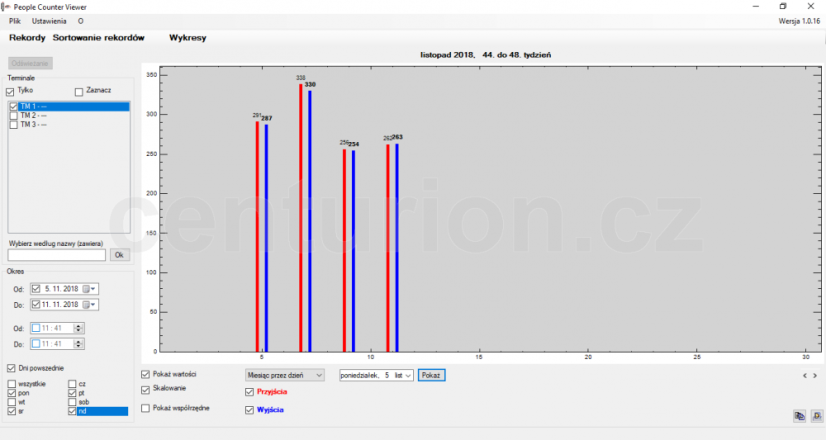Click the red bar labeled 291

click(x=258, y=237)
